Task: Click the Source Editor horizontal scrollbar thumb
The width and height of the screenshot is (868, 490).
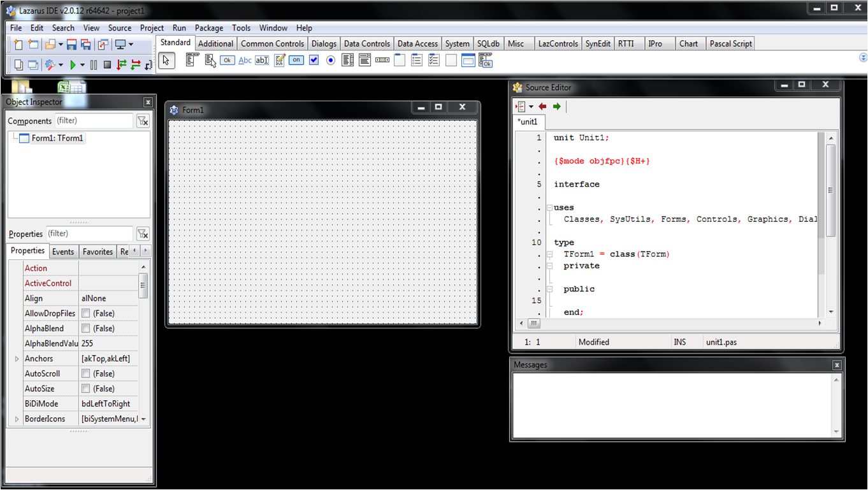Action: click(x=533, y=324)
